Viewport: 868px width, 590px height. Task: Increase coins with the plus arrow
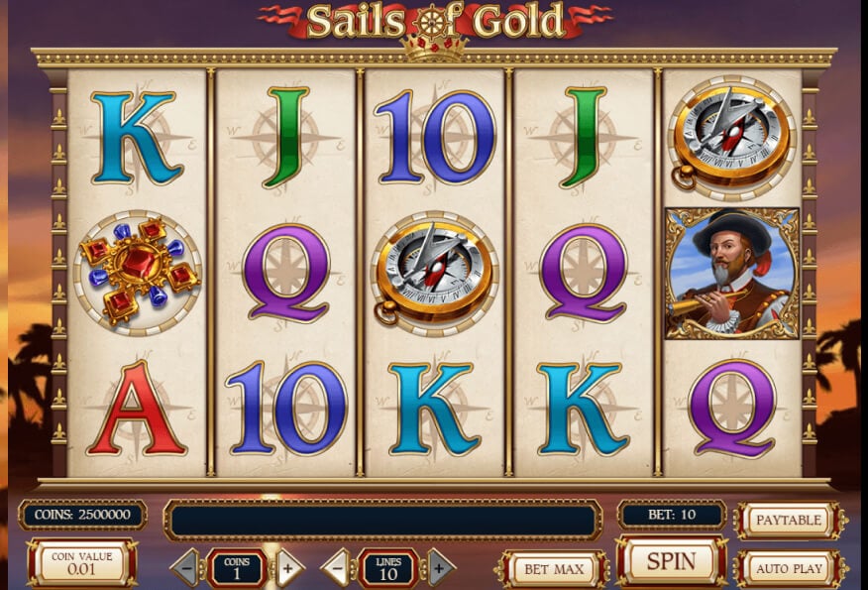coord(289,568)
